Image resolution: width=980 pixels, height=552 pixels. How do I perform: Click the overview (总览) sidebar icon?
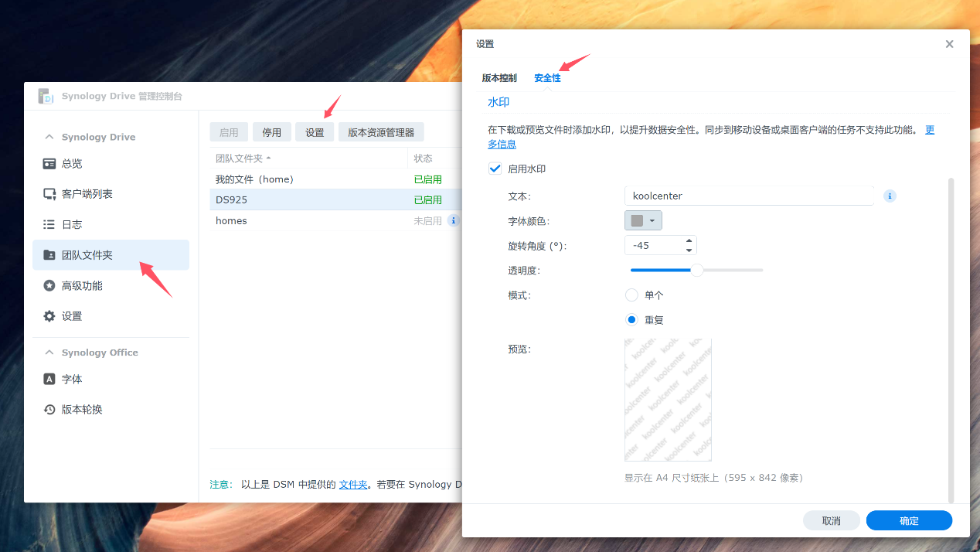49,164
